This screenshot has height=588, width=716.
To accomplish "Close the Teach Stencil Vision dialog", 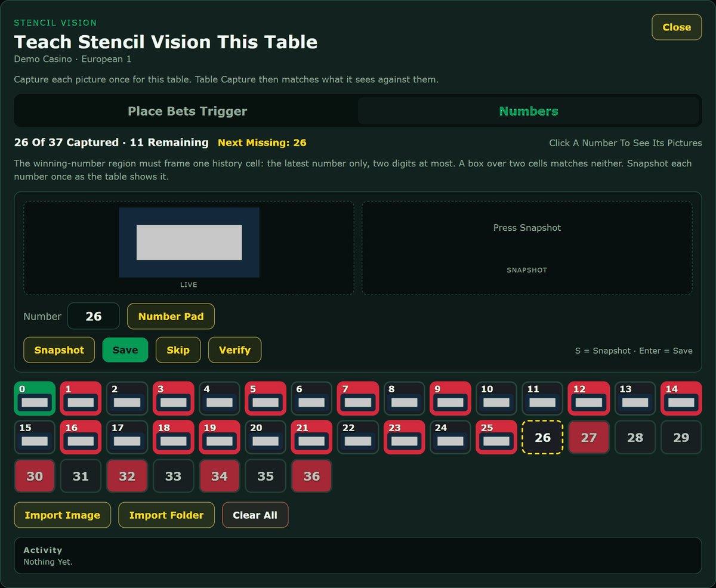I will tap(677, 27).
